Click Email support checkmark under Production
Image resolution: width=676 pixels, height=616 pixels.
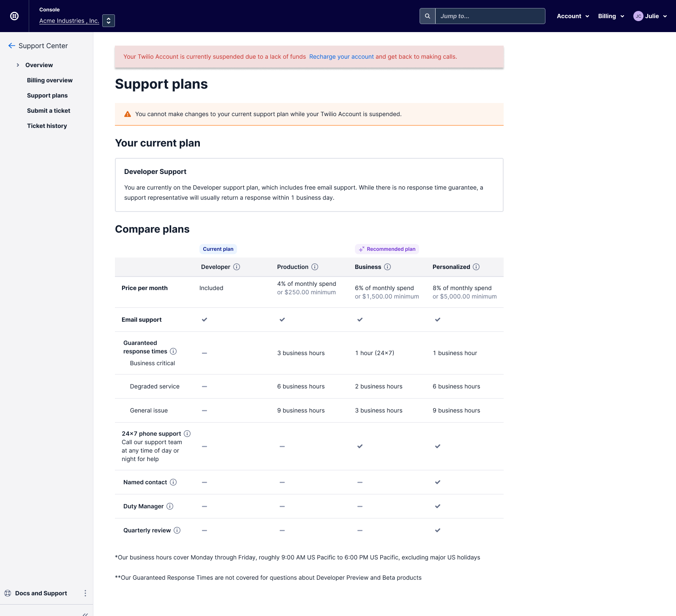(282, 320)
